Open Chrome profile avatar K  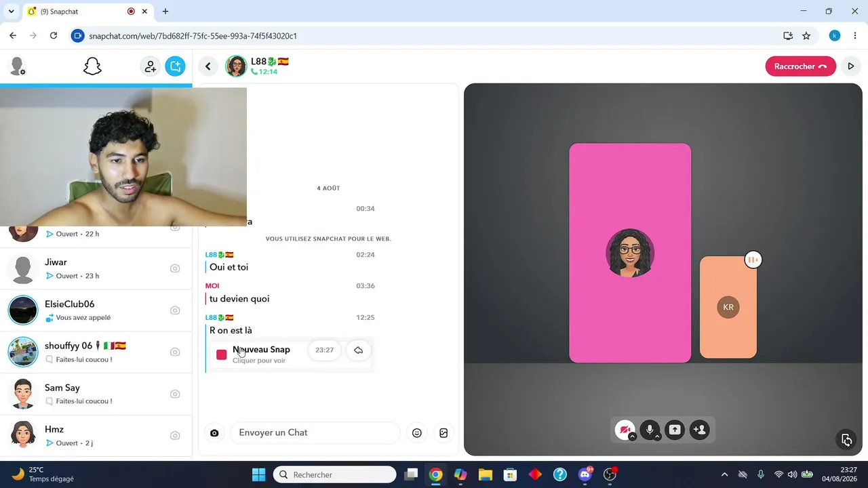[835, 36]
